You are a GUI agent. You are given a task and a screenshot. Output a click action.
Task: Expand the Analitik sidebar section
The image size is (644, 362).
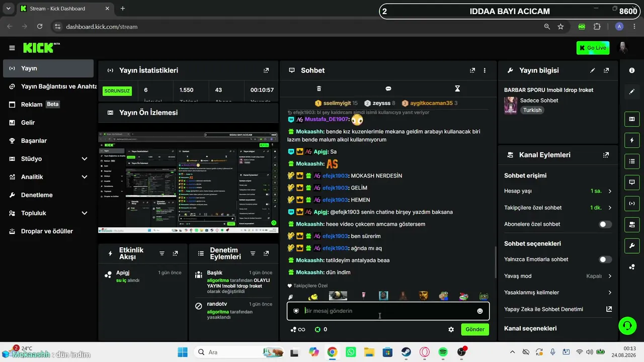[85, 177]
